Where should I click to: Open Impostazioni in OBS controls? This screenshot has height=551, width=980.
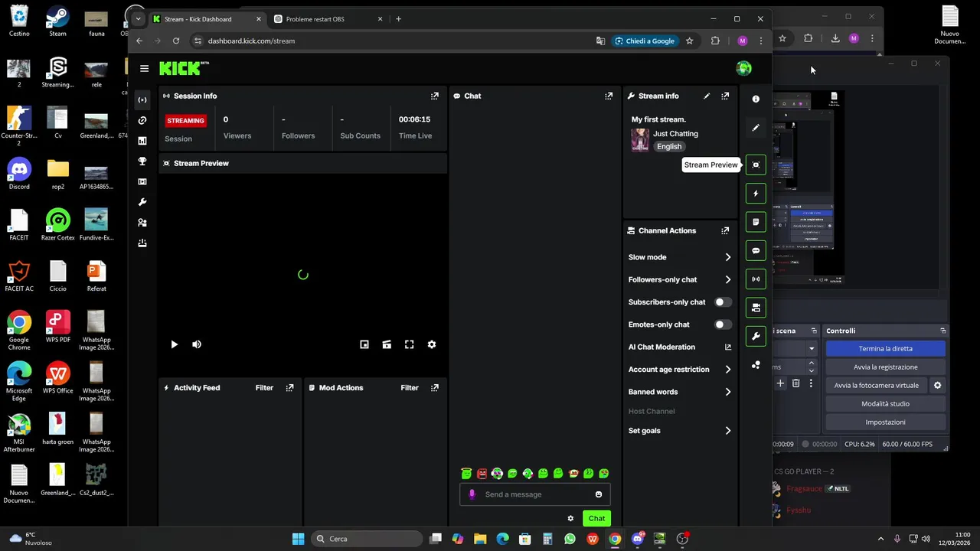click(x=885, y=422)
